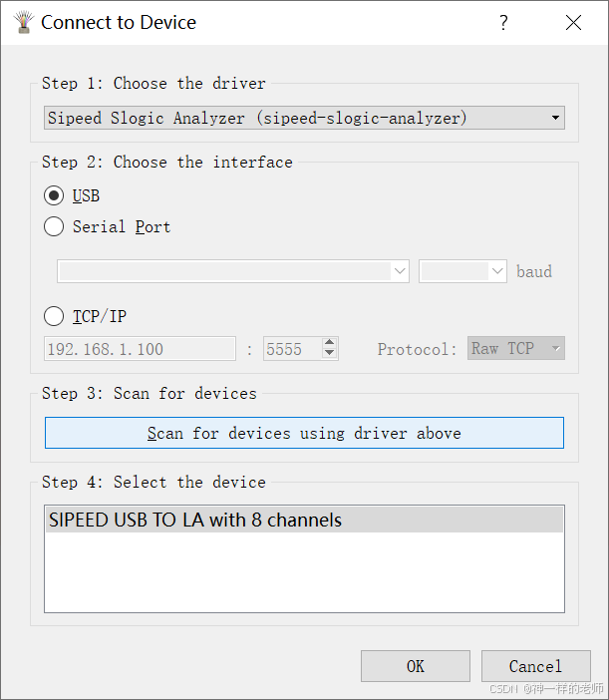609x700 pixels.
Task: Close the Connect to Device dialog
Action: [x=573, y=22]
